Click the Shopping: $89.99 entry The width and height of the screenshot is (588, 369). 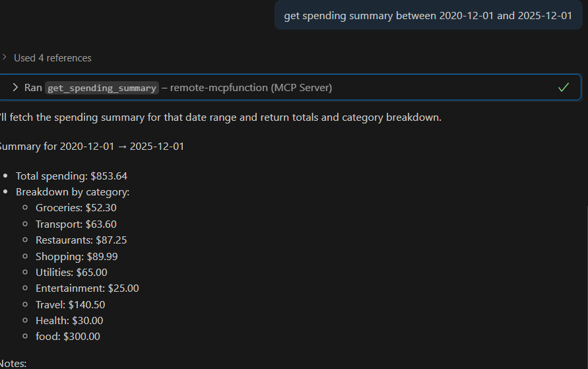click(x=77, y=256)
